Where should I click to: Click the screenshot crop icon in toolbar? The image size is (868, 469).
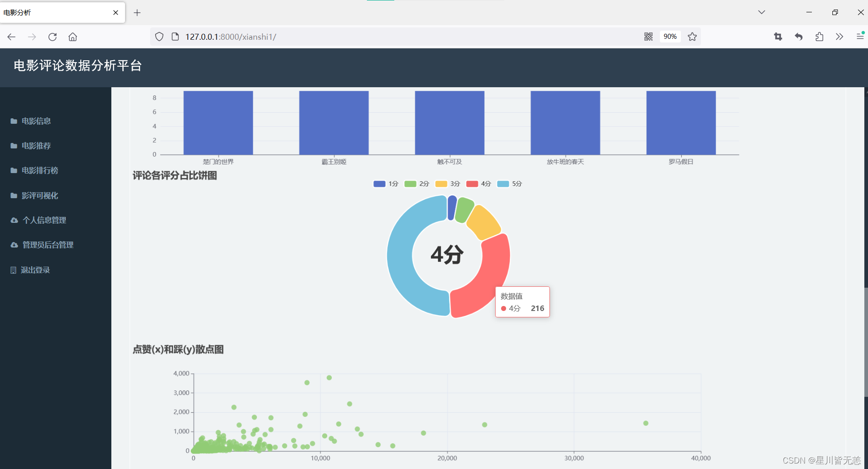778,37
